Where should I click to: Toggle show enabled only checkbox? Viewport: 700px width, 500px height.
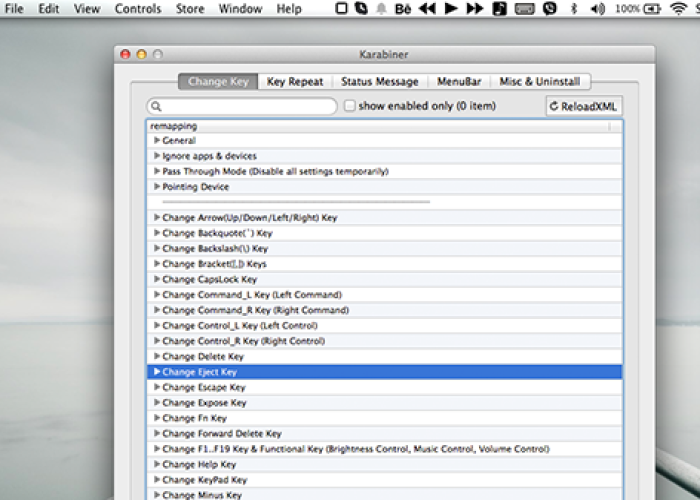point(350,106)
